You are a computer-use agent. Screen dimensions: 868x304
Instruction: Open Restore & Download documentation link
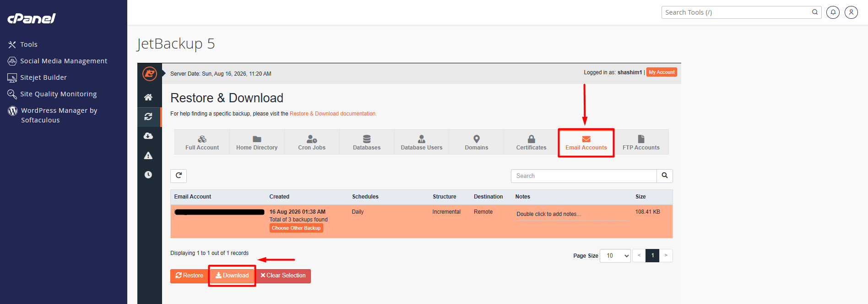coord(333,114)
